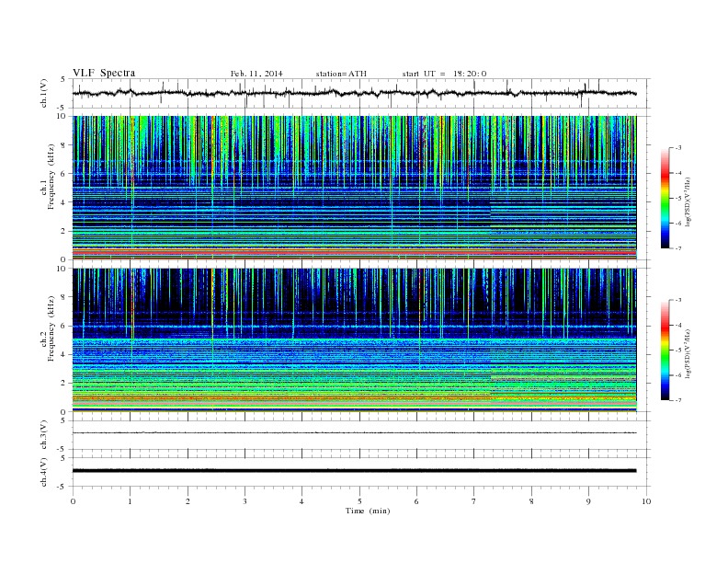Click the thick ch.4 voltage trace
Screen dimensions: 728x563
tap(354, 471)
